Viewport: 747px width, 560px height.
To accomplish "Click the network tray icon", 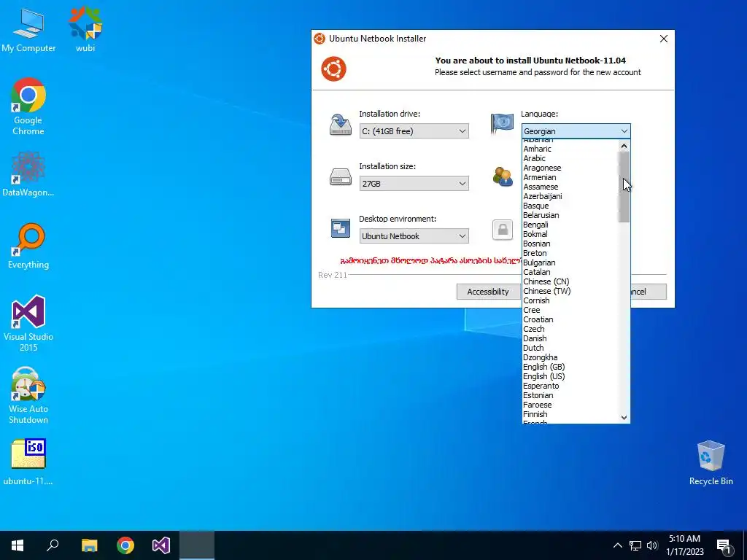I will (x=635, y=545).
